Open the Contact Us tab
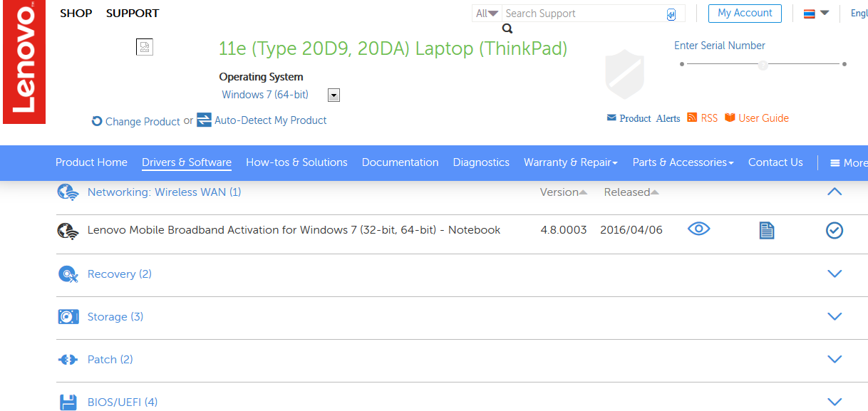The height and width of the screenshot is (411, 868). 775,162
